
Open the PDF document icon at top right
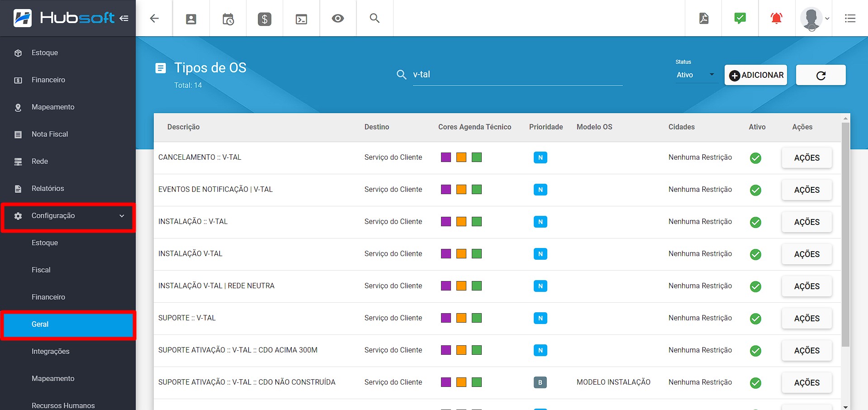(x=704, y=18)
